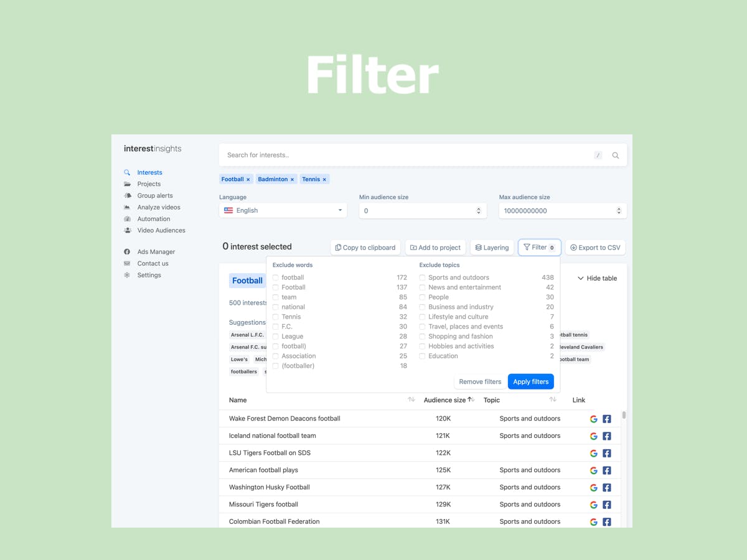This screenshot has width=747, height=560.
Task: Go to Video Audiences in sidebar
Action: click(161, 230)
